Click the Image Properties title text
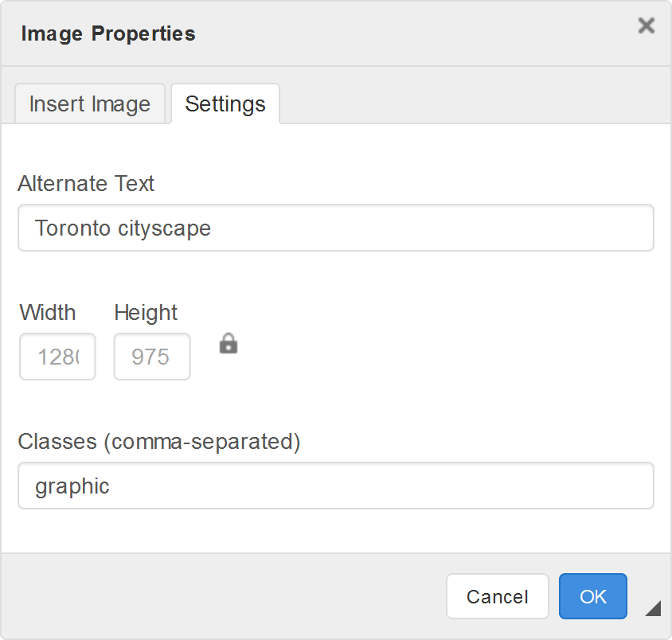The height and width of the screenshot is (640, 672). (108, 34)
